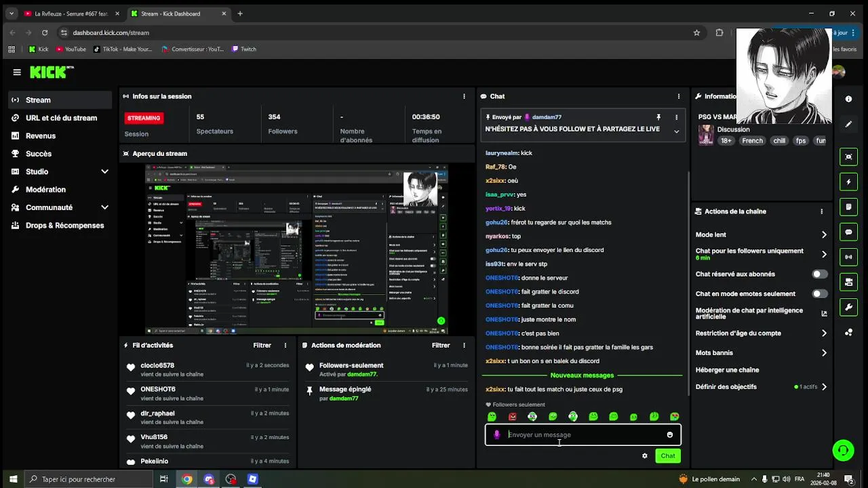The height and width of the screenshot is (488, 868).
Task: Collapse the pinned message with the chevron
Action: 676,131
